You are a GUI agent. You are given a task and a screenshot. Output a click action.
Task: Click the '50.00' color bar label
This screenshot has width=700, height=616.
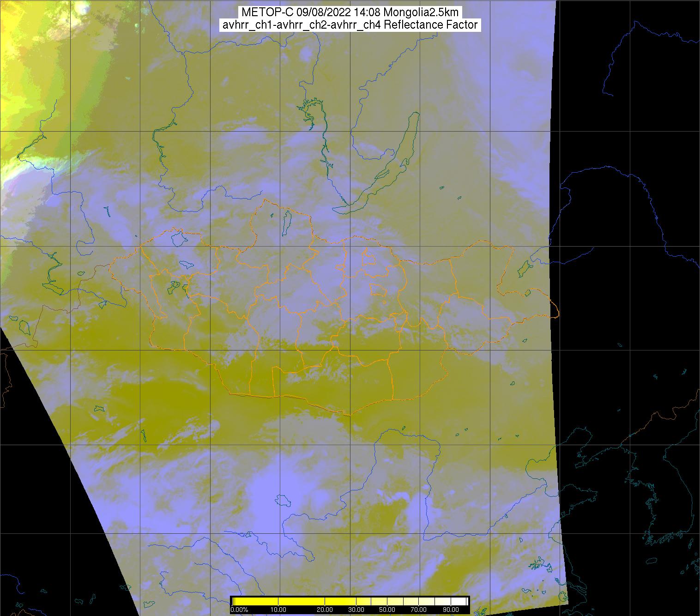click(x=387, y=610)
